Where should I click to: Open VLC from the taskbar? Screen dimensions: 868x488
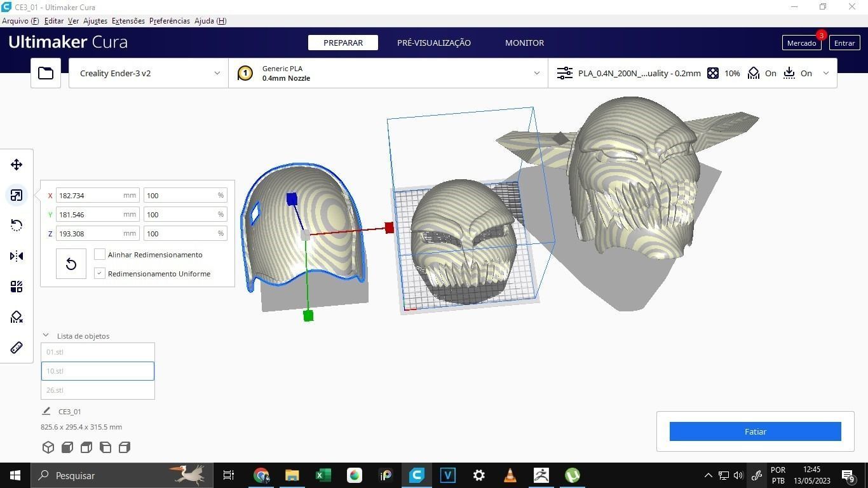point(510,475)
